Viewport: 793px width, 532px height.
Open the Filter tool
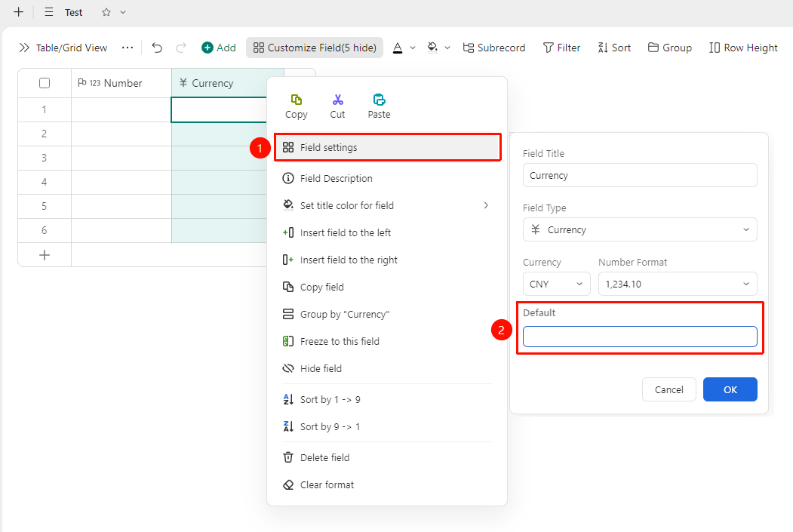tap(561, 48)
